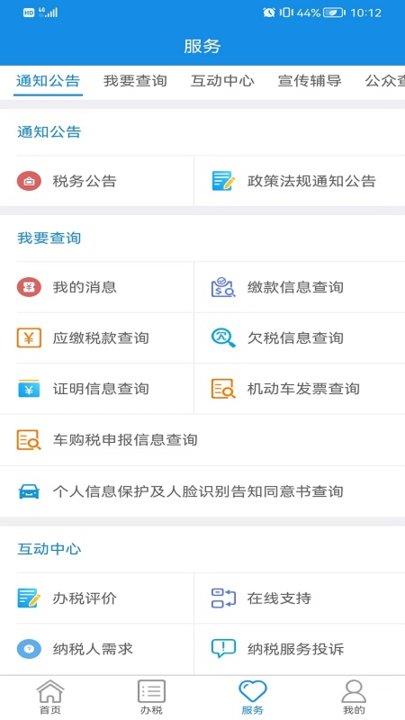Open 我的消息 red yen icon
This screenshot has width=405, height=720.
point(29,287)
